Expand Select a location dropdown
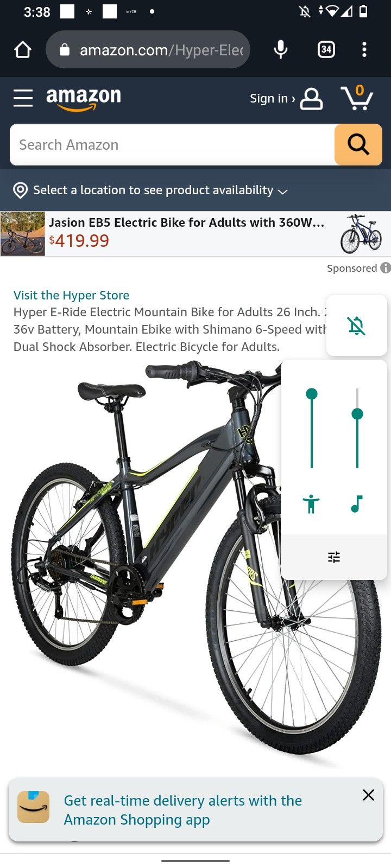The width and height of the screenshot is (391, 868). (x=150, y=190)
